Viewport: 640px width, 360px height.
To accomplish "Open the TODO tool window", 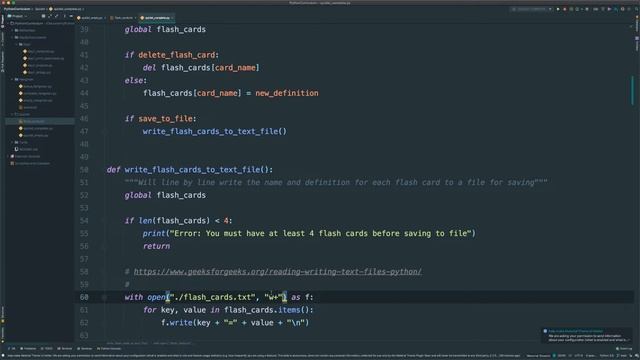I will tap(47, 349).
